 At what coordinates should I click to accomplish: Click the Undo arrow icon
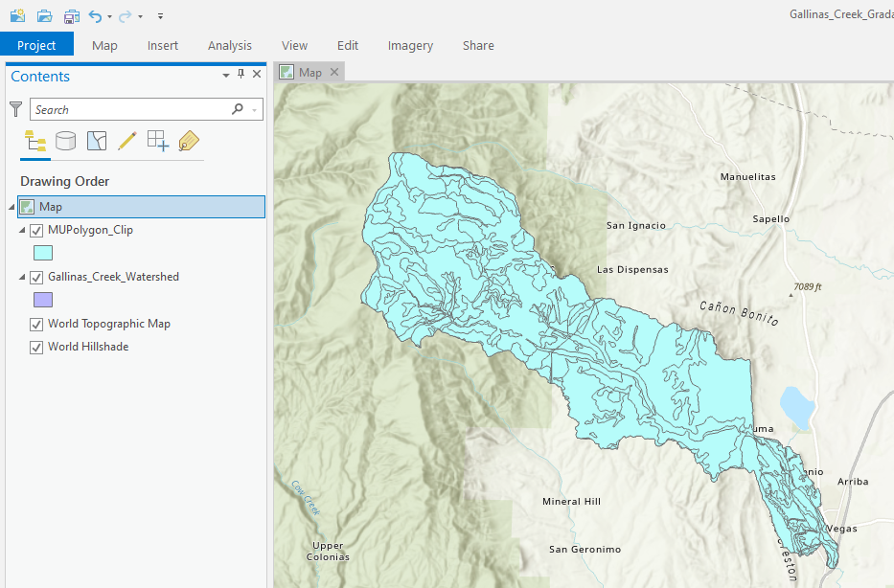(x=95, y=16)
